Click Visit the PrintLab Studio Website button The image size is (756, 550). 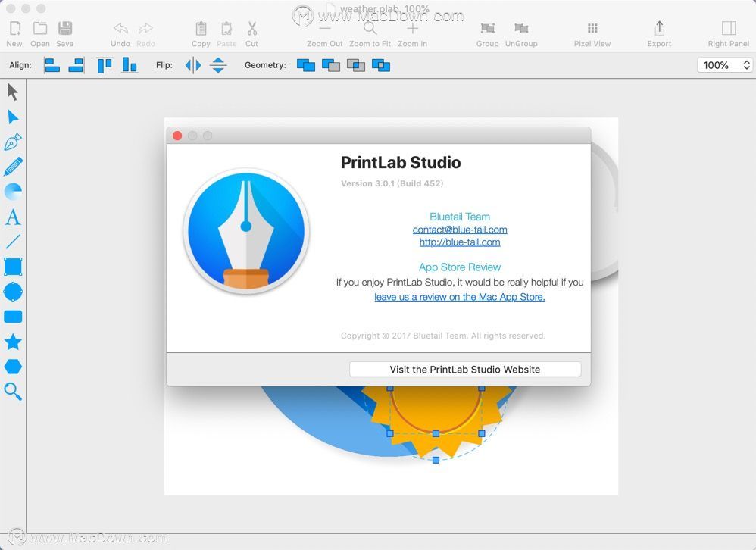(465, 370)
